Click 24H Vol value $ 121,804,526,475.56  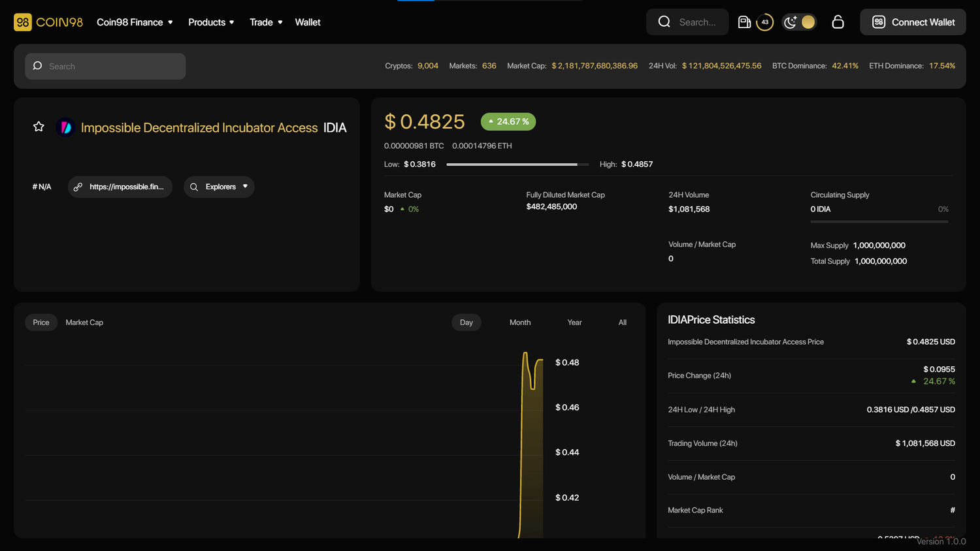(x=721, y=66)
